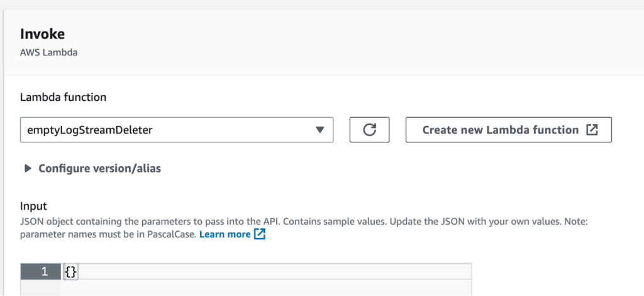The width and height of the screenshot is (644, 296).
Task: Click the PascalCase note description text
Action: [x=304, y=228]
